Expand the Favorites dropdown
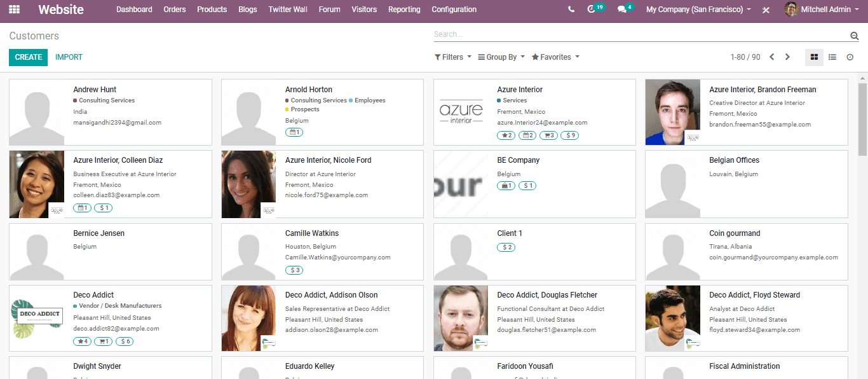The width and height of the screenshot is (868, 379). coord(555,57)
